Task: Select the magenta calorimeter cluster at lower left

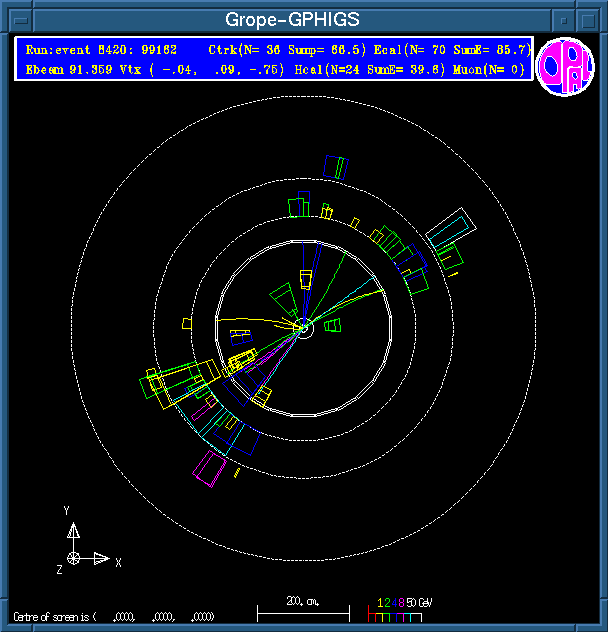Action: (x=211, y=467)
